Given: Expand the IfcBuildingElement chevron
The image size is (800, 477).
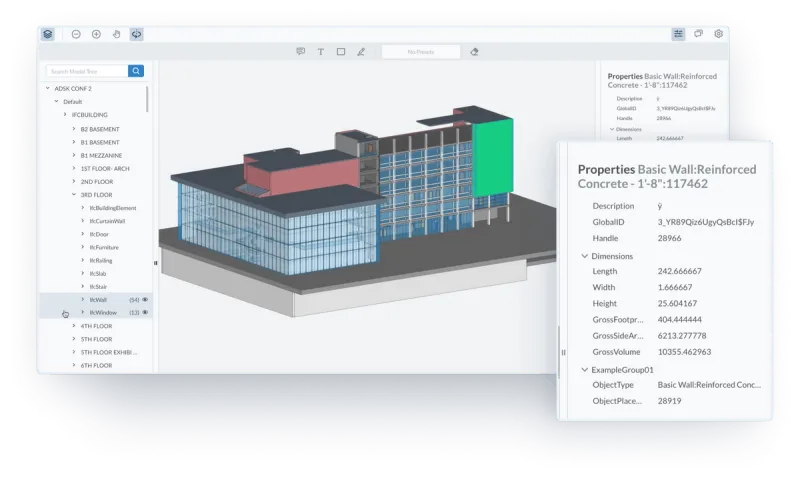Looking at the screenshot, I should (x=82, y=208).
